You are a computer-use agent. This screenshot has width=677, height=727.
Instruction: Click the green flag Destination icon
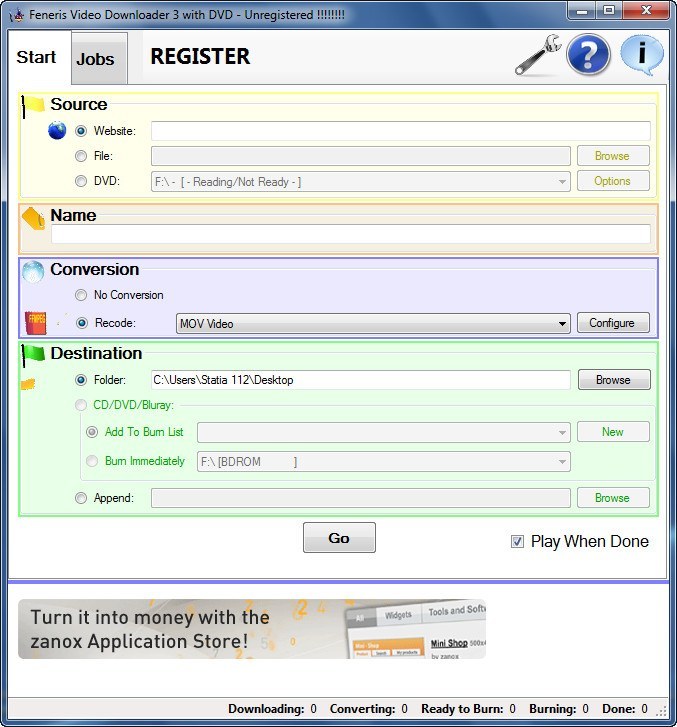[33, 353]
